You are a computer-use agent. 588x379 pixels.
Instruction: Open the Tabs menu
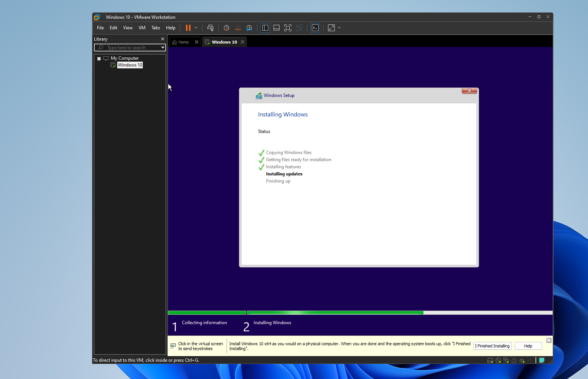(156, 28)
